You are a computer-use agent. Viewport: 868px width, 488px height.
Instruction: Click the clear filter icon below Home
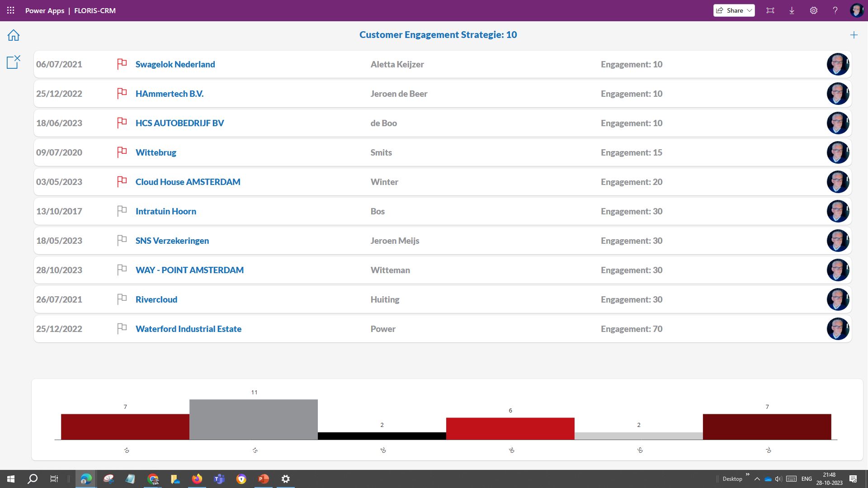[14, 62]
